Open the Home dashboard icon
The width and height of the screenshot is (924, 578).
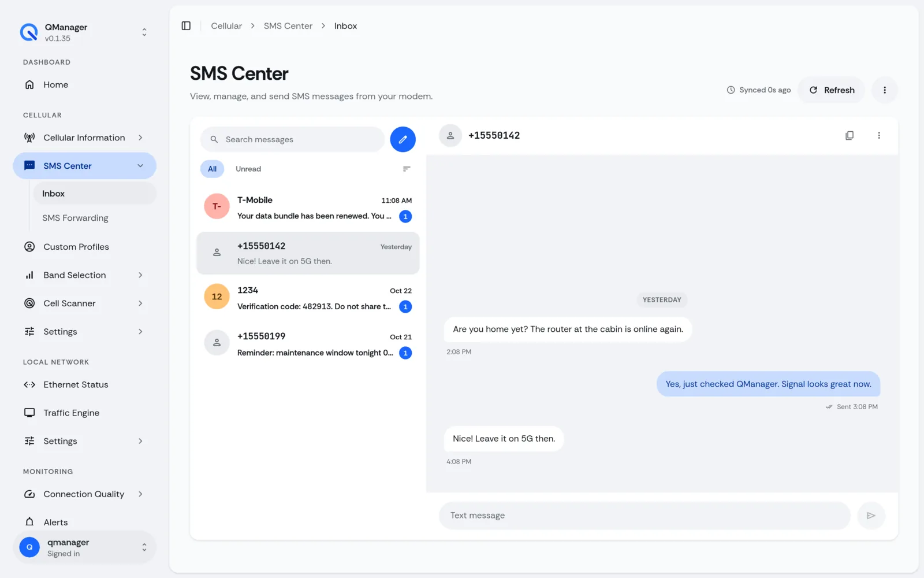pyautogui.click(x=29, y=85)
